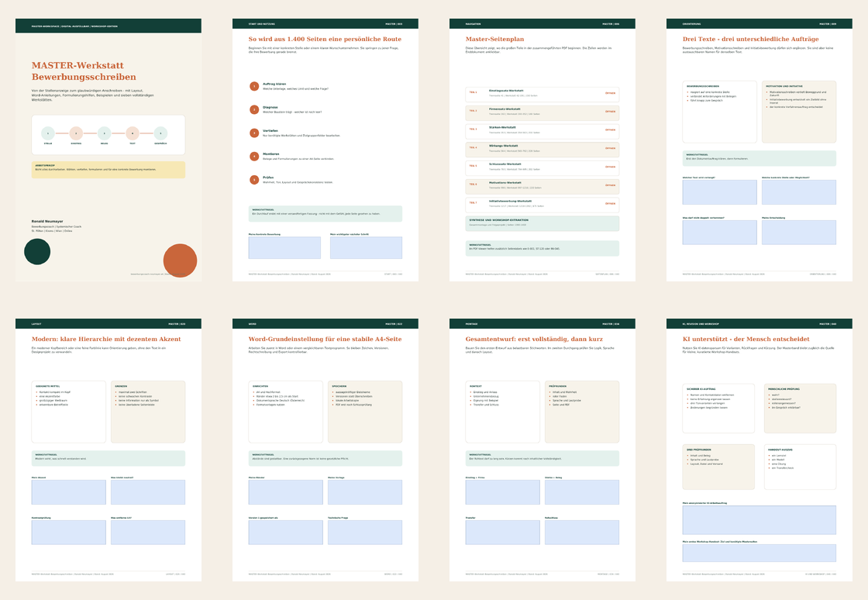Click the first circle in the cover page step diagram

tap(48, 133)
